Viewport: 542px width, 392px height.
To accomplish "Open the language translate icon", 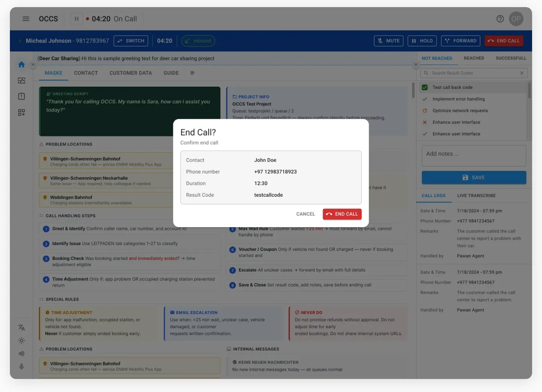I will click(x=21, y=328).
